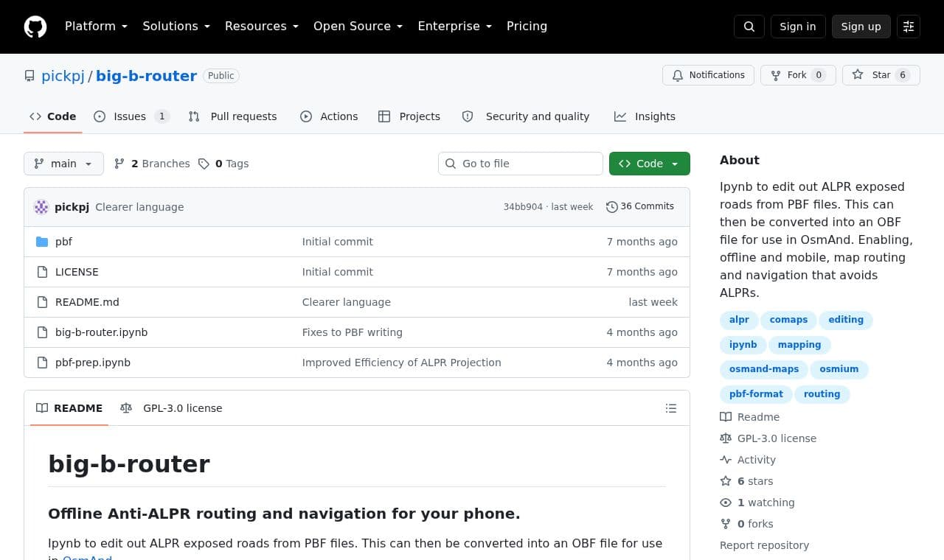
Task: Fork the big-b-router repository
Action: tap(798, 75)
